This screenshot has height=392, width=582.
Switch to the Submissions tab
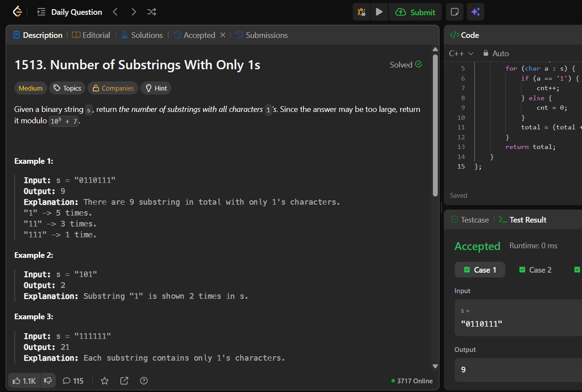(261, 35)
